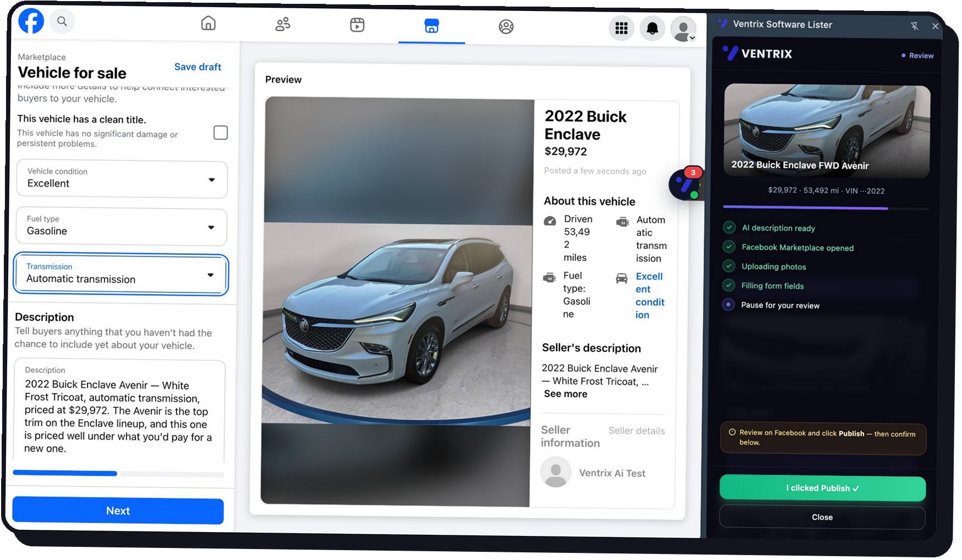This screenshot has height=560, width=962.
Task: Click the Review status indicator
Action: pos(918,56)
